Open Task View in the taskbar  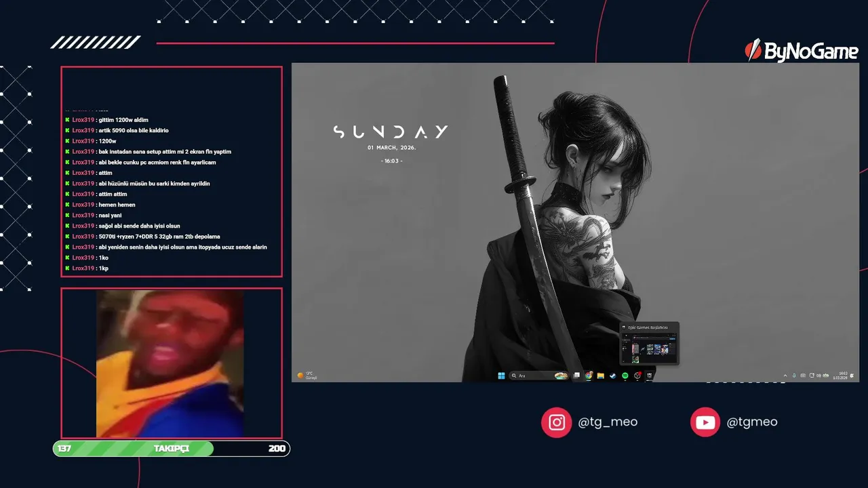pos(576,375)
